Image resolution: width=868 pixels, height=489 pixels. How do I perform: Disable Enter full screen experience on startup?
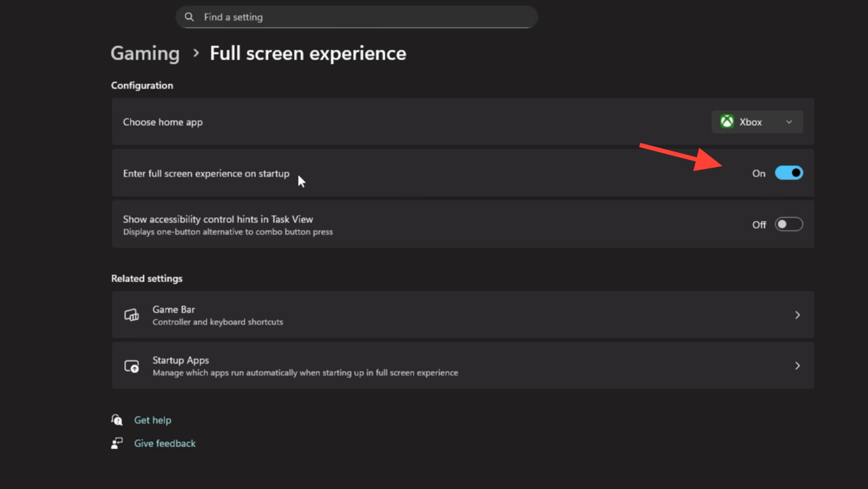[x=788, y=173]
